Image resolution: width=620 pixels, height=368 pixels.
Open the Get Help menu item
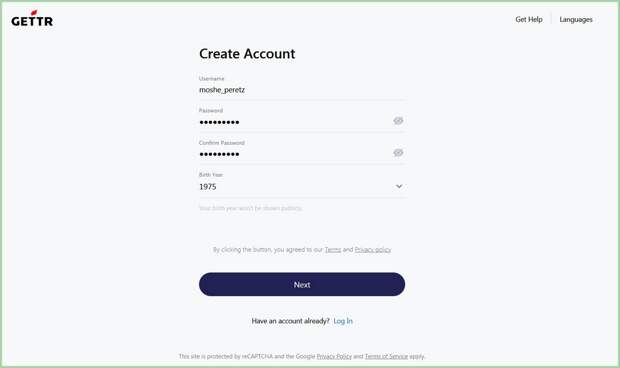coord(529,19)
